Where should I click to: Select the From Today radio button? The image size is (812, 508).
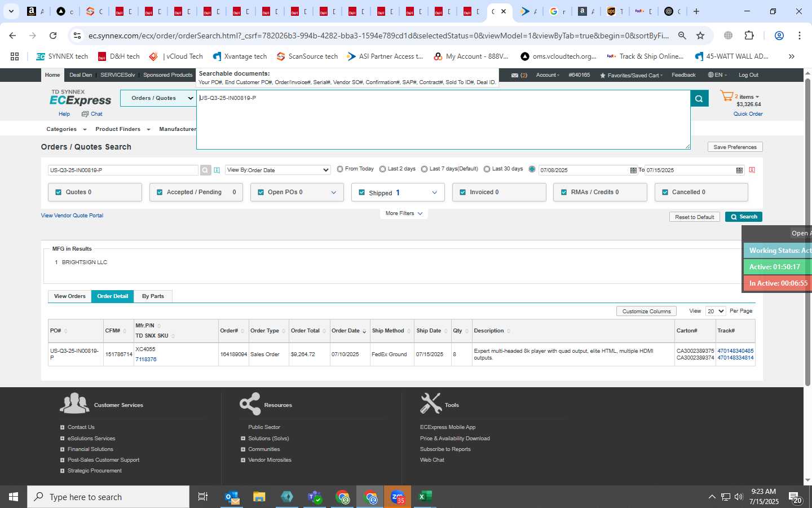(340, 169)
